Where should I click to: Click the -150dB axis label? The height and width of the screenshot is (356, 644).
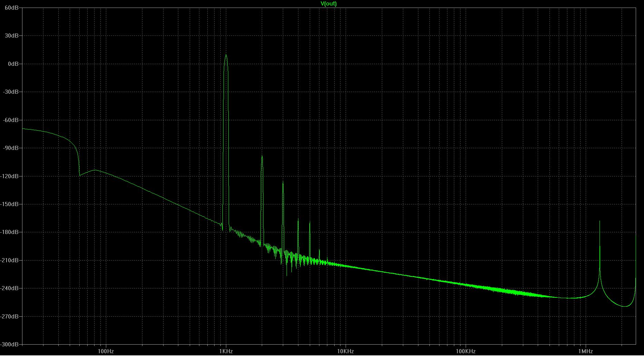(10, 204)
